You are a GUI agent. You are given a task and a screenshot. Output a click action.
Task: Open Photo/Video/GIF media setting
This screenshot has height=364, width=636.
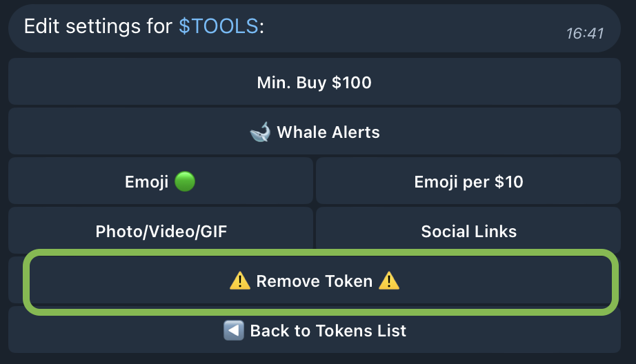(160, 231)
